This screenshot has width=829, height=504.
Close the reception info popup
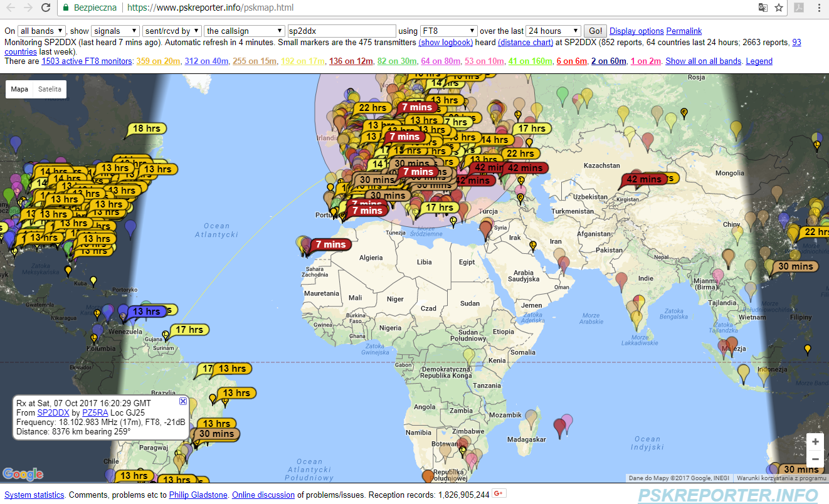183,401
